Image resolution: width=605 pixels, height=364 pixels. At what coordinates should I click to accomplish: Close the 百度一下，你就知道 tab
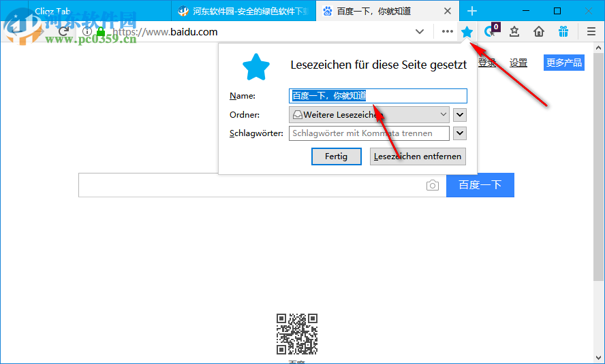pyautogui.click(x=447, y=11)
